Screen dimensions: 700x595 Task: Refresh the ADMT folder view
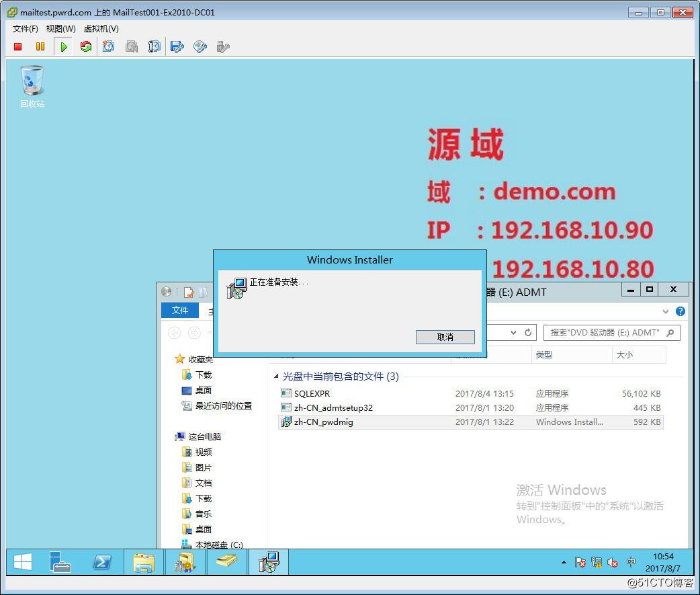tap(528, 333)
